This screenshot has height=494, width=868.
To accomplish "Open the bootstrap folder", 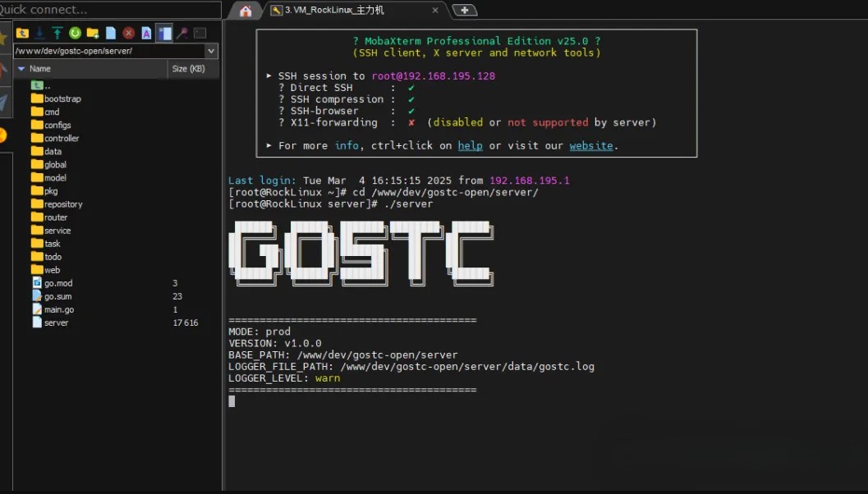I will click(x=62, y=99).
